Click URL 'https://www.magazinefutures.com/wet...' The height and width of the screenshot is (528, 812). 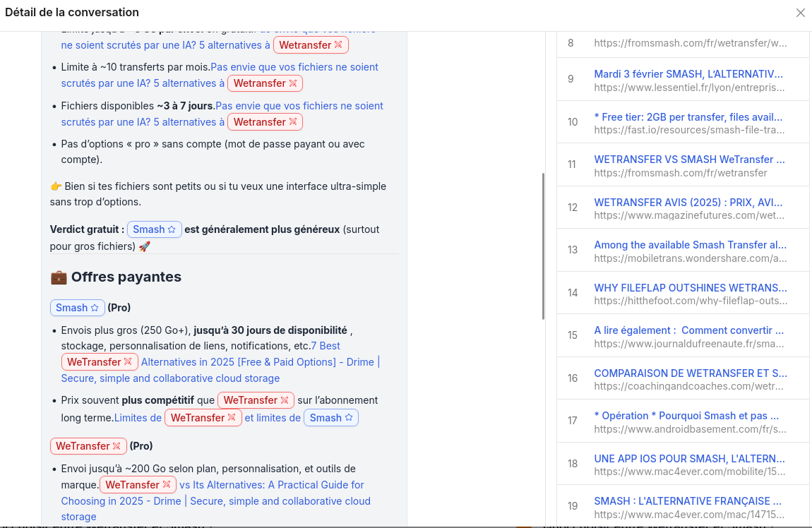click(688, 215)
